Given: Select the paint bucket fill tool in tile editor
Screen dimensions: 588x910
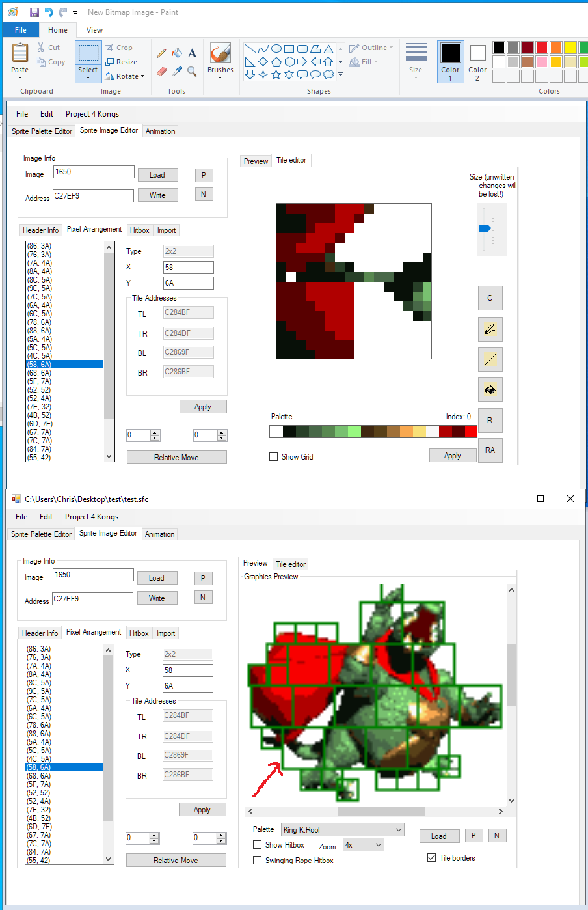Looking at the screenshot, I should point(490,390).
